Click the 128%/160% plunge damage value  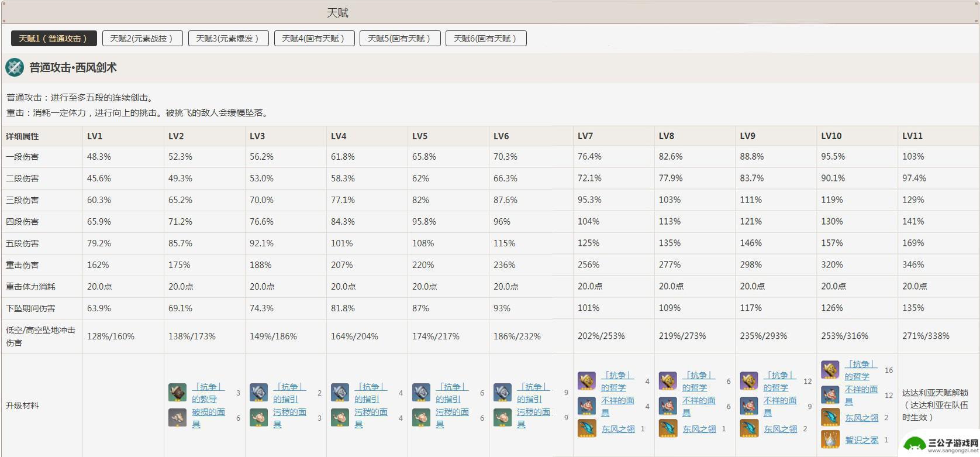tap(111, 336)
